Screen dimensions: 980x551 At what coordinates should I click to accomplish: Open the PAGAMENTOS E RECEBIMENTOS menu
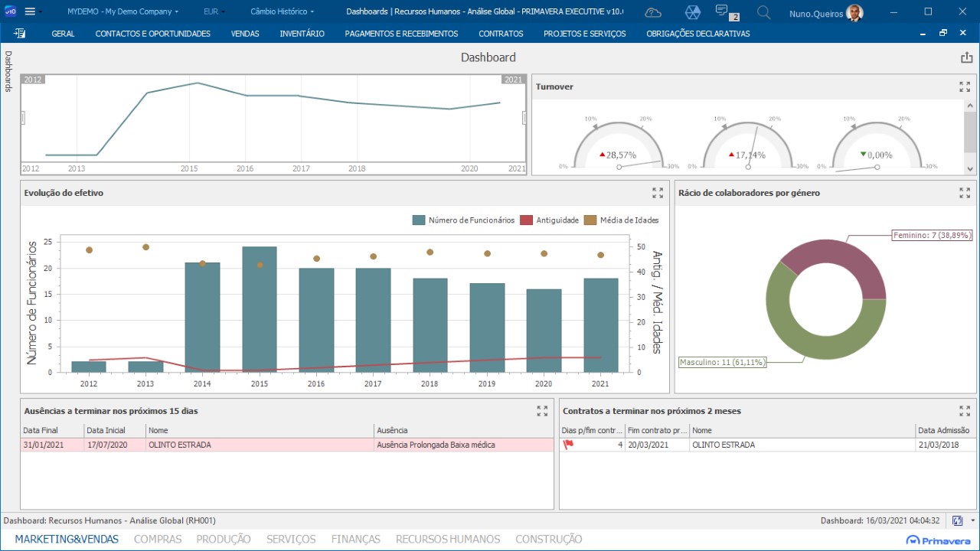[401, 34]
